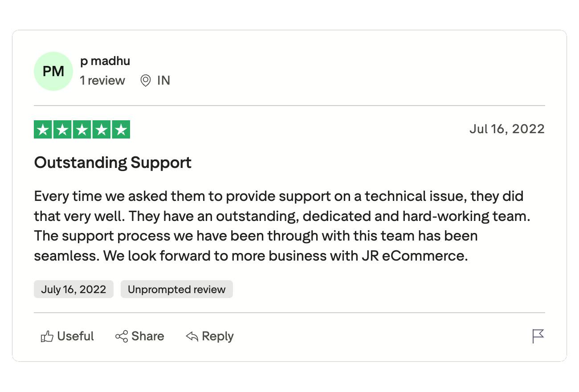Screen dimensions: 579x392
Task: Click the IN country code label
Action: click(x=163, y=81)
